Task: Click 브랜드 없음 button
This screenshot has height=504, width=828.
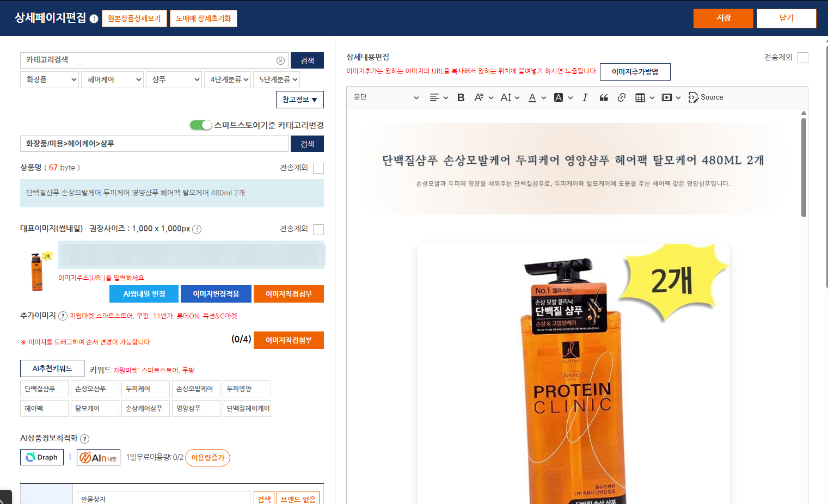Action: [298, 499]
